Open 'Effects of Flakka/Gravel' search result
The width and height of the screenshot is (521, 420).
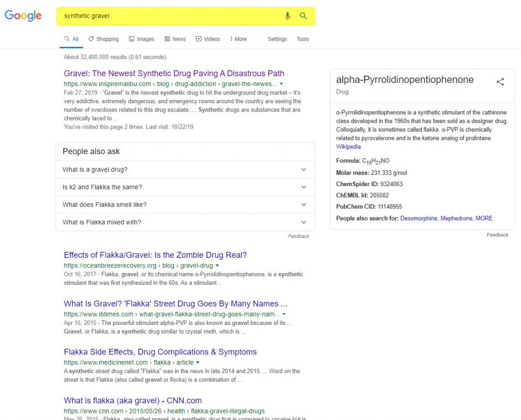(155, 255)
